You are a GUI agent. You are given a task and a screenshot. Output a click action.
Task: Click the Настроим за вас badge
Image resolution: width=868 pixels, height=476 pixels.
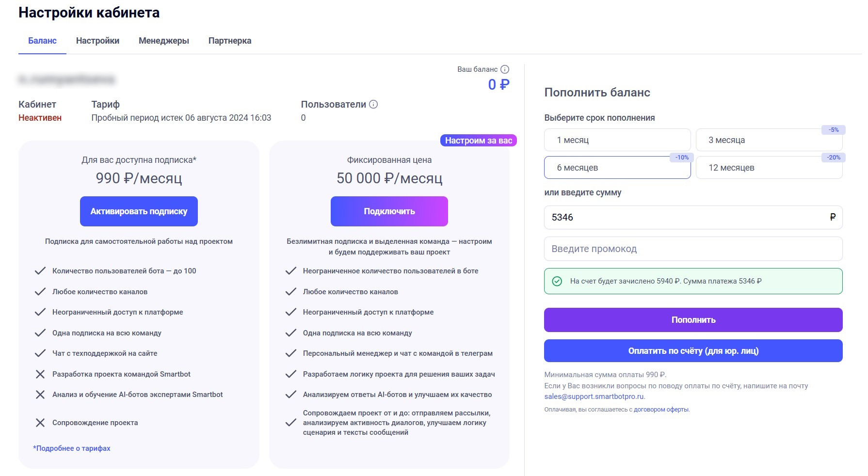click(478, 141)
